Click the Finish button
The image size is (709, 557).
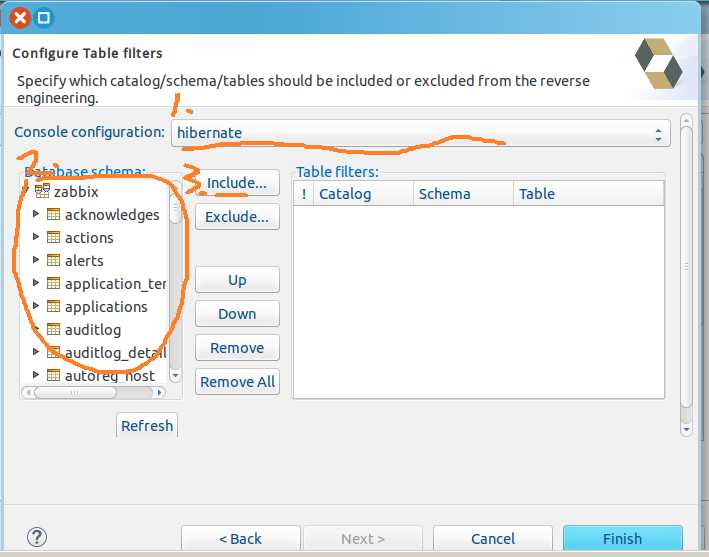[622, 538]
